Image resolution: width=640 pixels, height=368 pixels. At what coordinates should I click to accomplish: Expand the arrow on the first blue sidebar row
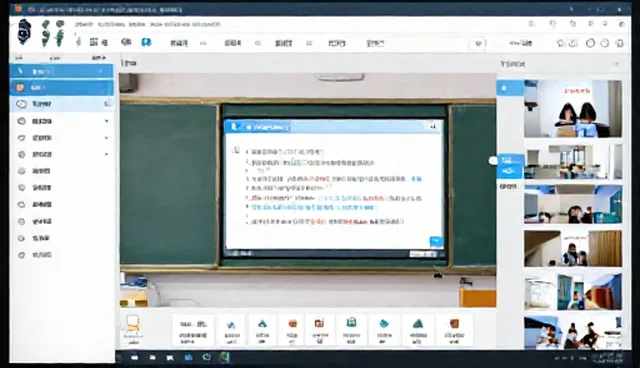100,71
